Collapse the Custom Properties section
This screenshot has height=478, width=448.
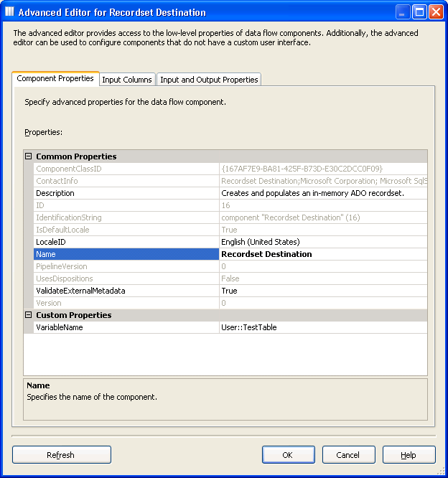point(29,315)
